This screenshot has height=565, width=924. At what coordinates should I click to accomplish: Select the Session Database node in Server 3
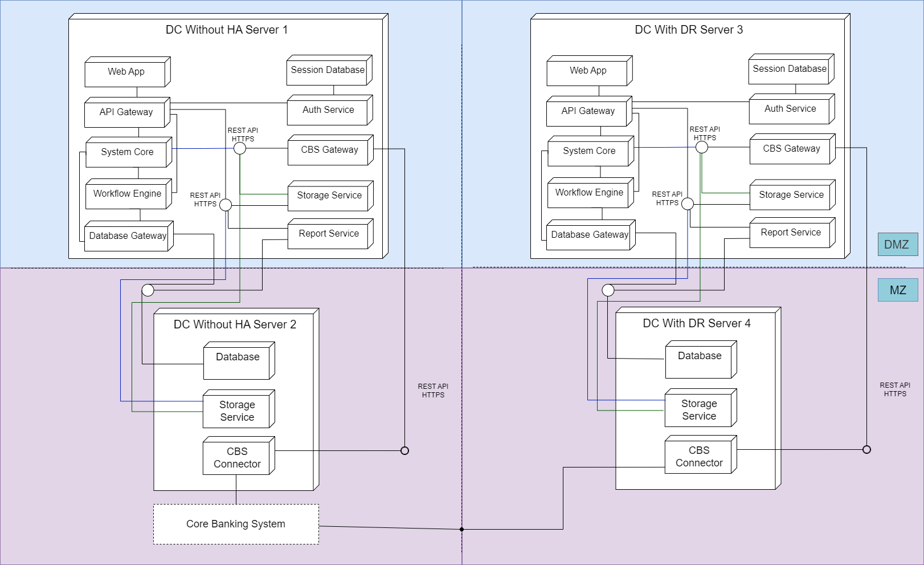tap(791, 69)
